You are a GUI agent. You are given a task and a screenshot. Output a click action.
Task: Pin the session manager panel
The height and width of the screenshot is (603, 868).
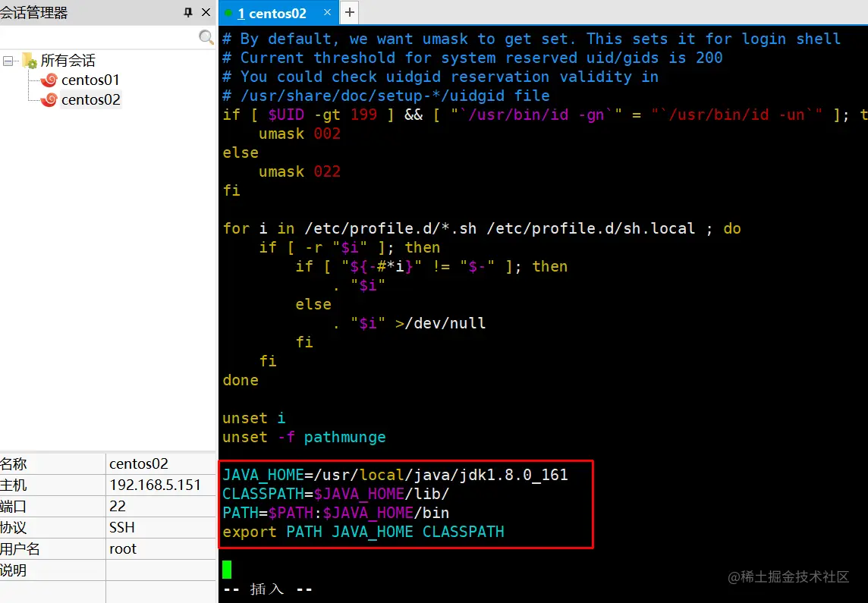coord(188,12)
